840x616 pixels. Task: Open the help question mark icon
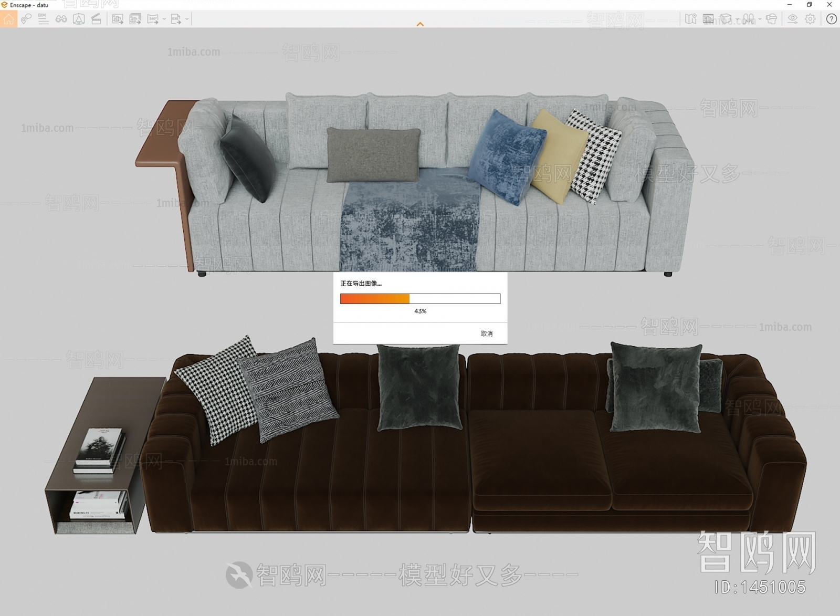point(832,19)
